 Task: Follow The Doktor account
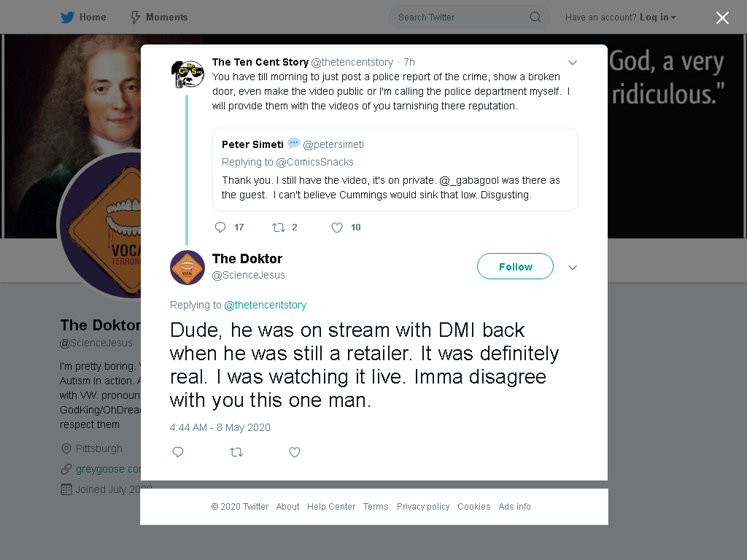pyautogui.click(x=515, y=266)
